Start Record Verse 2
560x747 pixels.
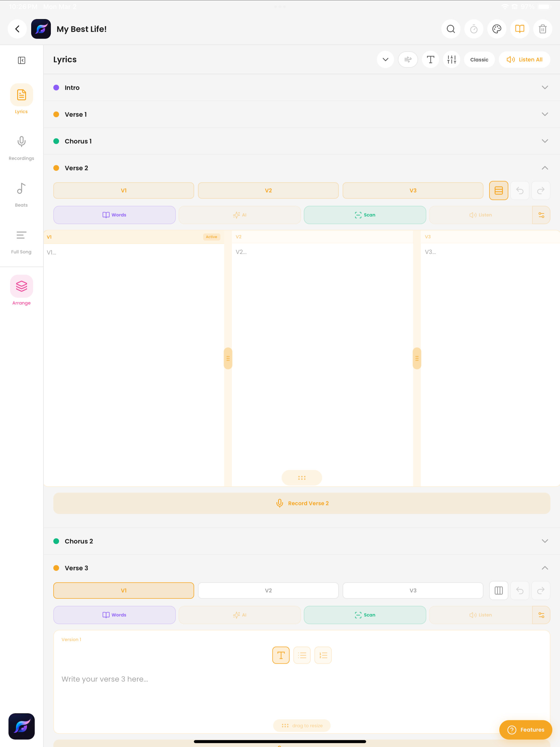(x=302, y=503)
